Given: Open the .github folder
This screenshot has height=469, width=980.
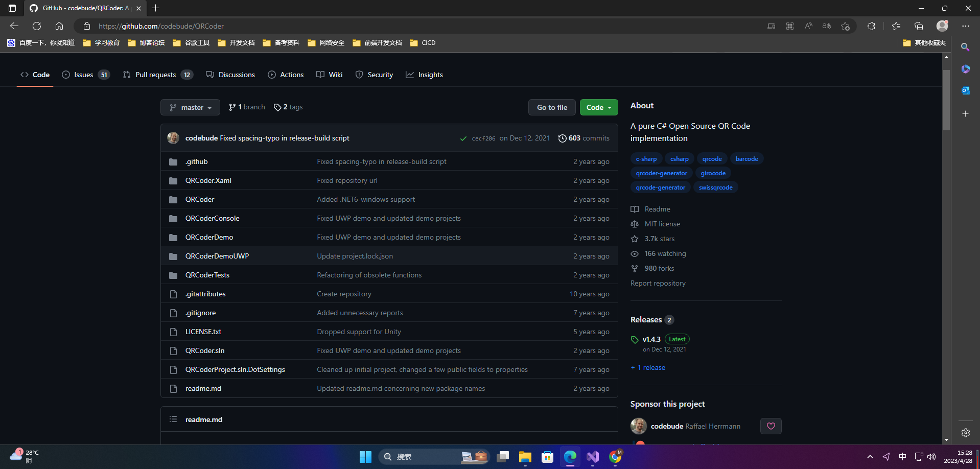Looking at the screenshot, I should click(196, 162).
